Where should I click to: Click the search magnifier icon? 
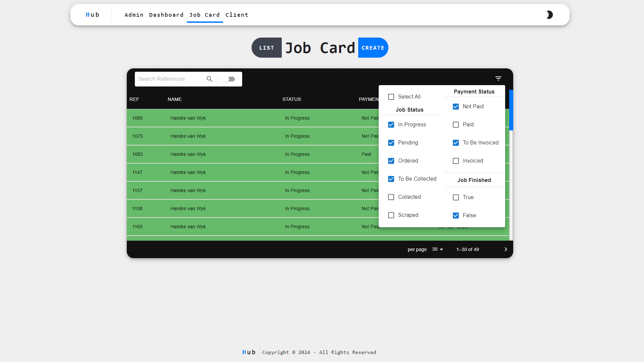tap(209, 79)
